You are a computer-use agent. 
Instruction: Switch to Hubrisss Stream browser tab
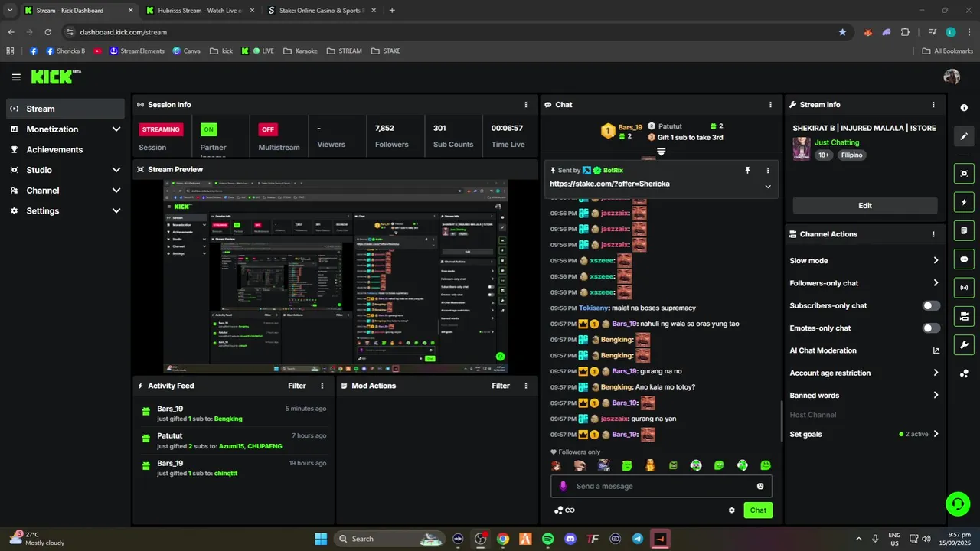point(199,11)
